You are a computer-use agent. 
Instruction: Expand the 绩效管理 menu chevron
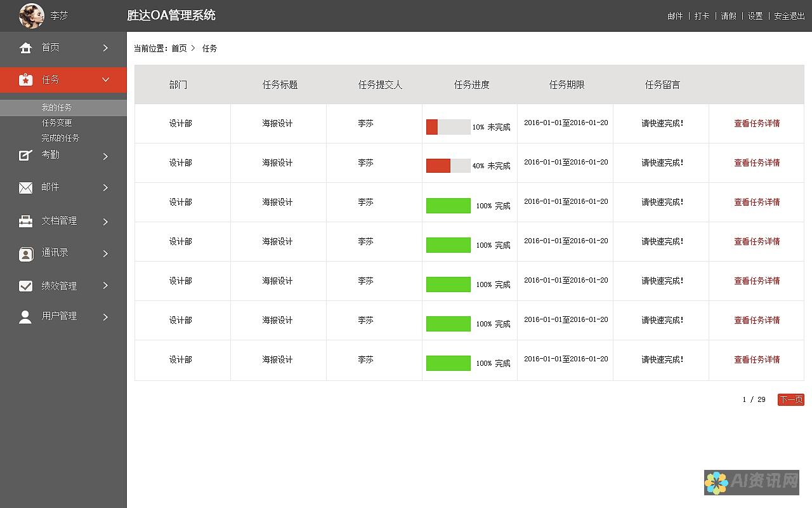[105, 286]
